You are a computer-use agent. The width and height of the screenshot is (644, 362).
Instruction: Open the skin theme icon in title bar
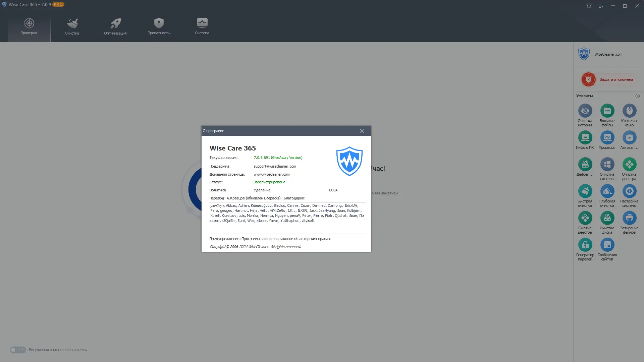click(589, 6)
